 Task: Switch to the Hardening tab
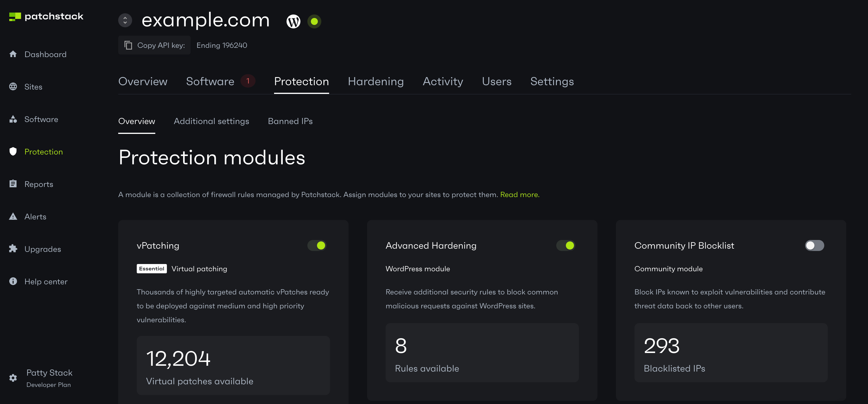[375, 81]
